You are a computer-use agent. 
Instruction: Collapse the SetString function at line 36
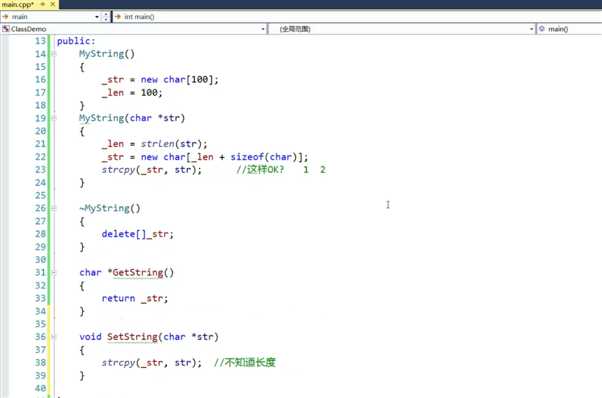(x=54, y=337)
